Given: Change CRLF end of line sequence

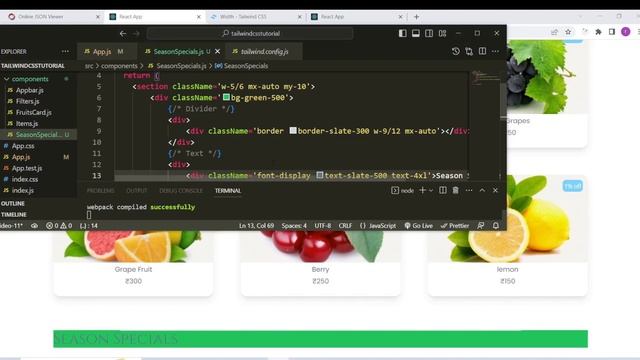Looking at the screenshot, I should tap(345, 225).
